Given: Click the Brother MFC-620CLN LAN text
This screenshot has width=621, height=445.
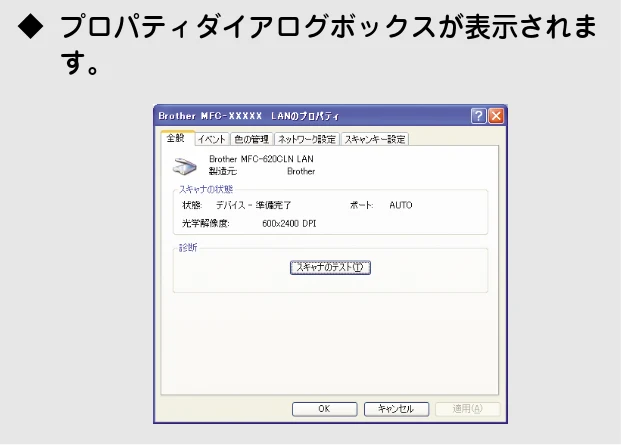Looking at the screenshot, I should (x=261, y=159).
